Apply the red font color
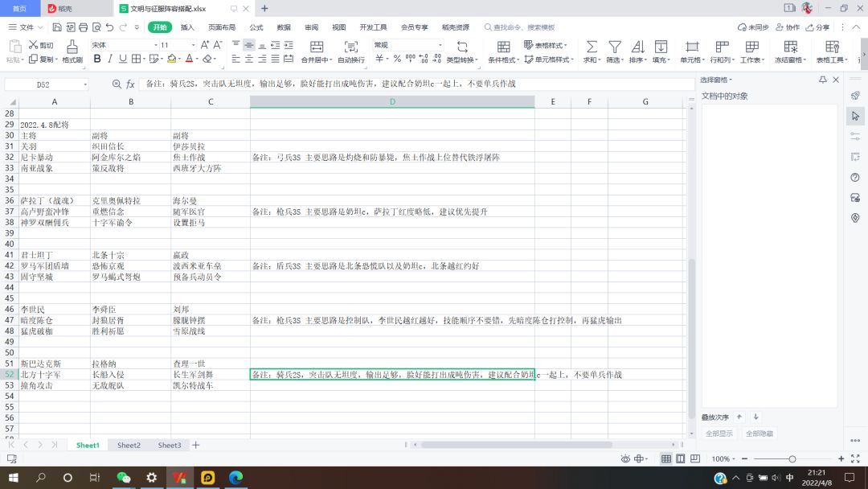The image size is (868, 489). 190,59
